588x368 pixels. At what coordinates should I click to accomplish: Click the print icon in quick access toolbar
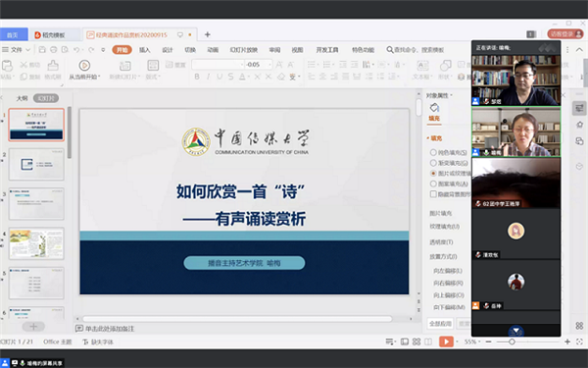(x=54, y=50)
